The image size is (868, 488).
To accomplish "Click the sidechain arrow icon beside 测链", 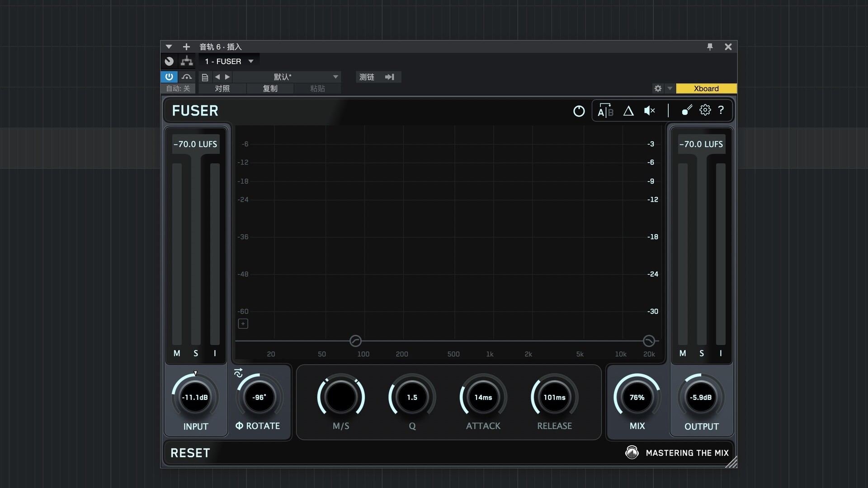I will [x=390, y=77].
